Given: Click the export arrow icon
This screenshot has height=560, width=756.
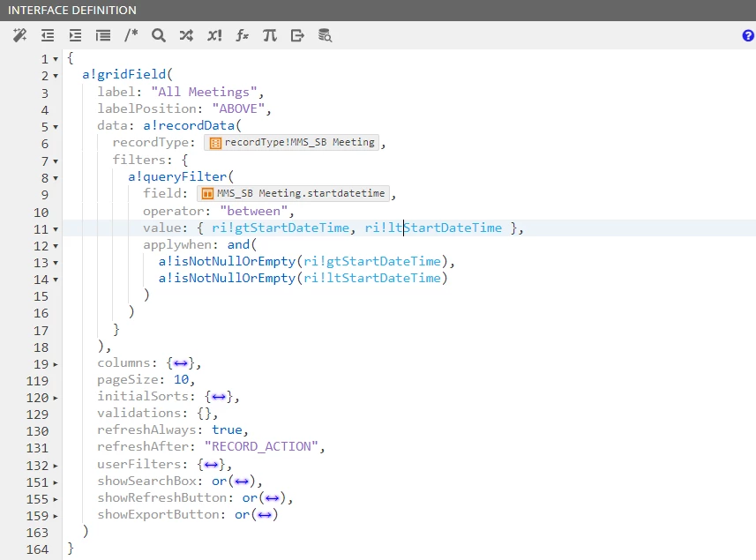Looking at the screenshot, I should coord(297,35).
